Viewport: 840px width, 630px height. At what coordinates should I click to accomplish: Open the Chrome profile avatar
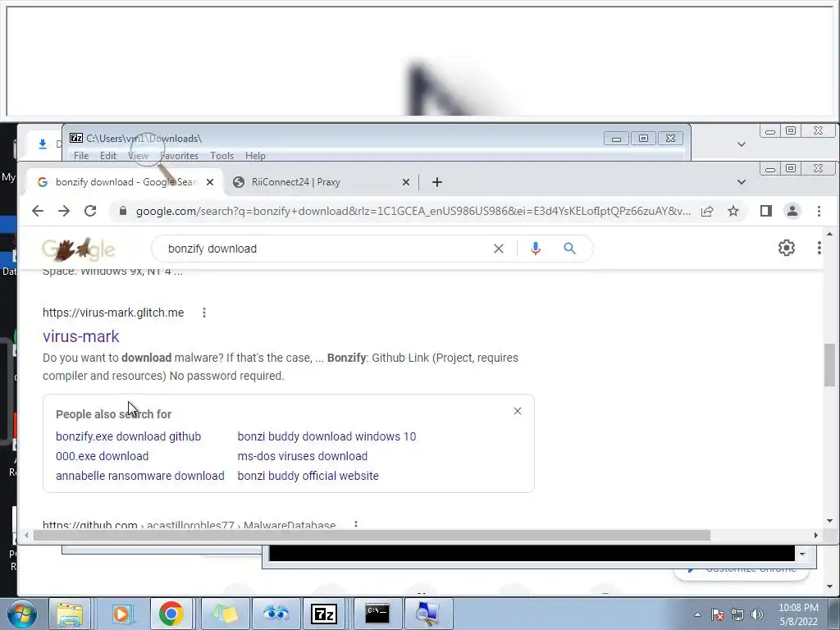click(x=792, y=211)
